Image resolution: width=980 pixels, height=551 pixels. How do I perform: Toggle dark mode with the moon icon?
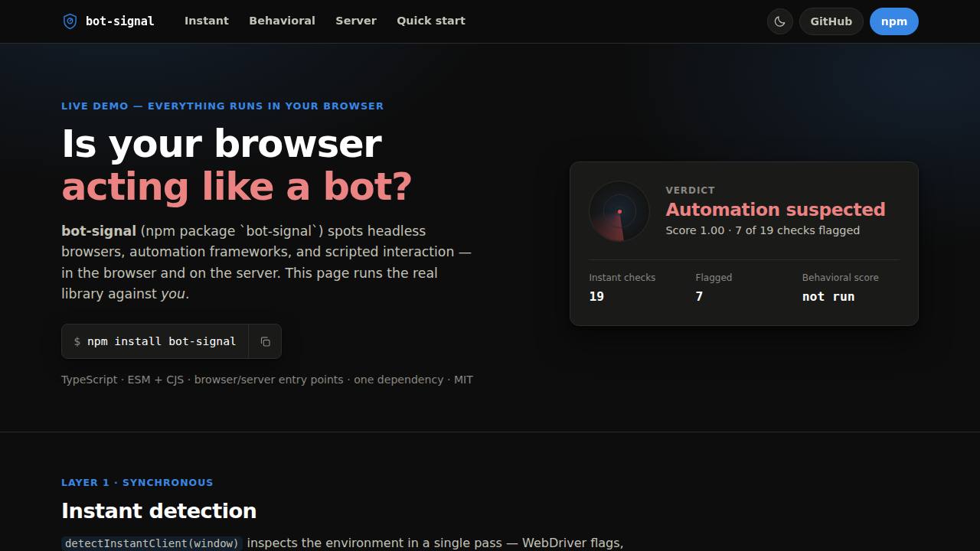(779, 21)
